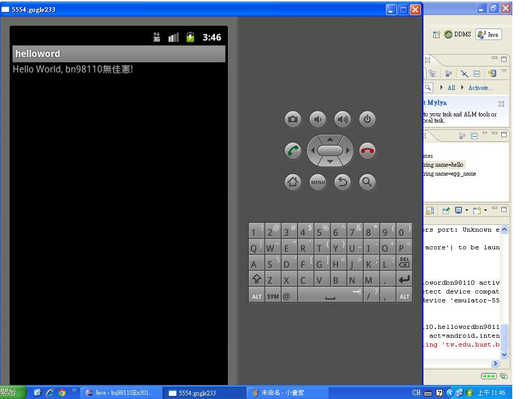Select the string name=hello outline item
Screen dimensions: 532x399
[x=443, y=165]
